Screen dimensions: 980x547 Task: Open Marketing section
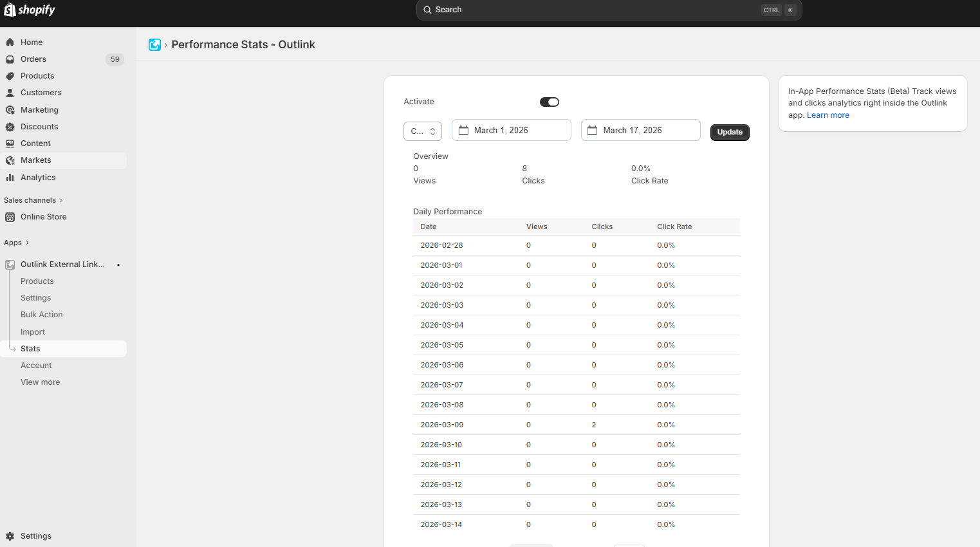tap(64, 110)
